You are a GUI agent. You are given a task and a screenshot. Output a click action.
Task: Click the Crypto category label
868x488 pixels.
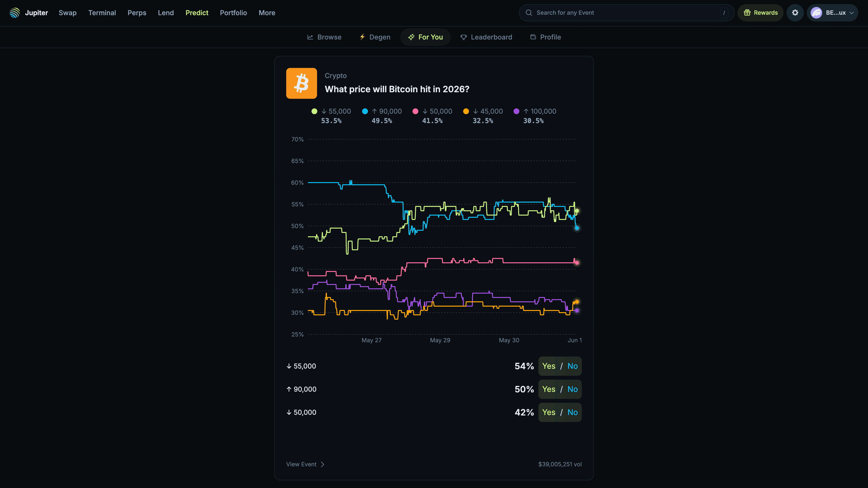[336, 76]
